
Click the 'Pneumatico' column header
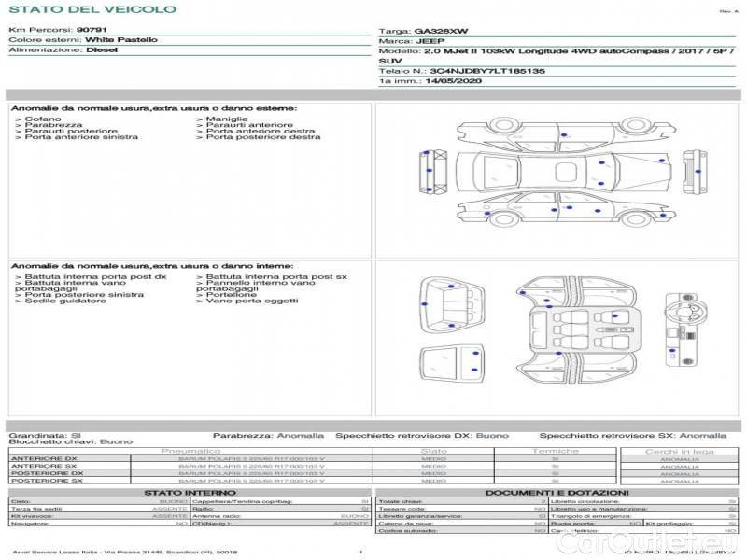tap(190, 451)
